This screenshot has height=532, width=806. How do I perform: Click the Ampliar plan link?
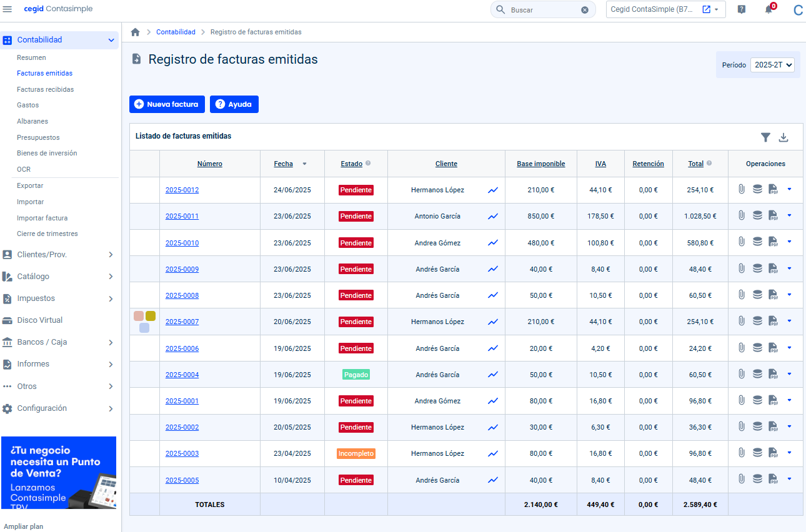tap(23, 526)
